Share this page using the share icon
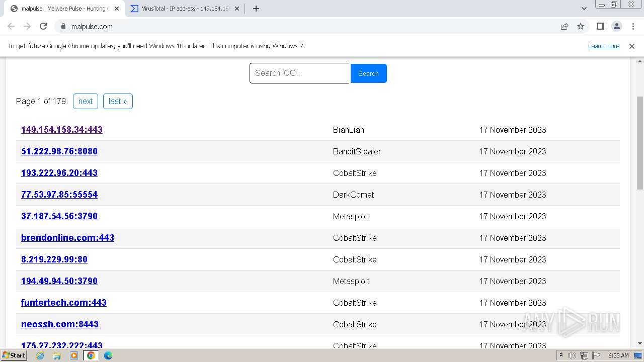This screenshot has height=362, width=644. (565, 27)
